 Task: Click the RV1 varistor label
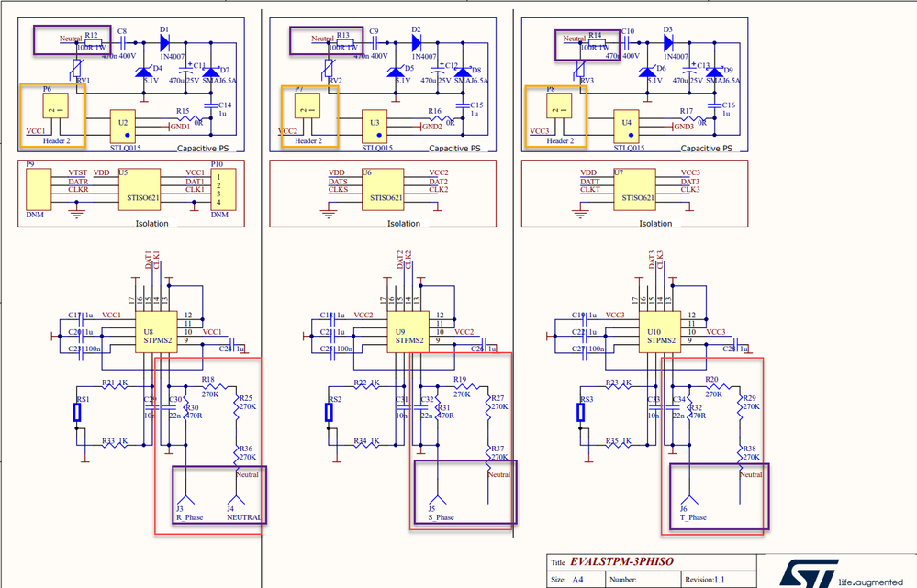click(x=83, y=81)
